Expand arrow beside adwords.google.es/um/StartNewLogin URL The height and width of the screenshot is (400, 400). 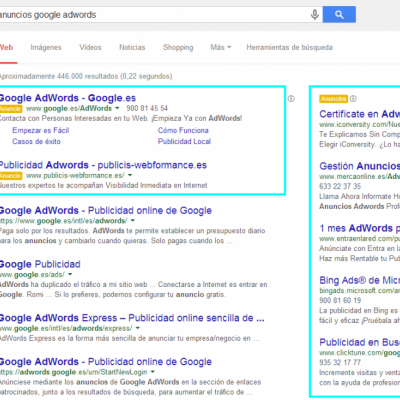pyautogui.click(x=152, y=372)
